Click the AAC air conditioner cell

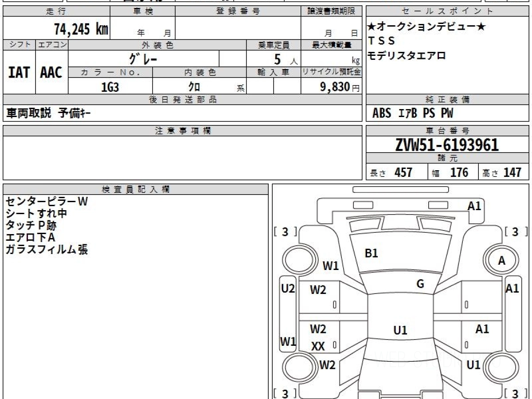(x=52, y=72)
